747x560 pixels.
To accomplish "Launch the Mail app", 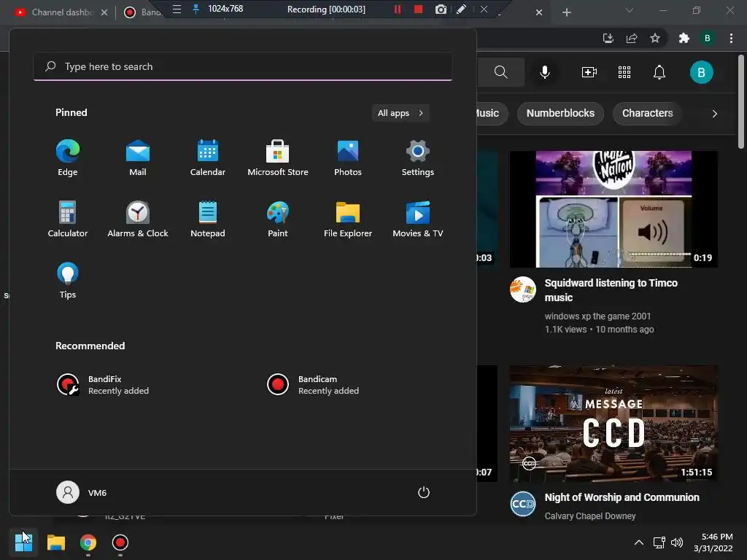I will point(138,157).
